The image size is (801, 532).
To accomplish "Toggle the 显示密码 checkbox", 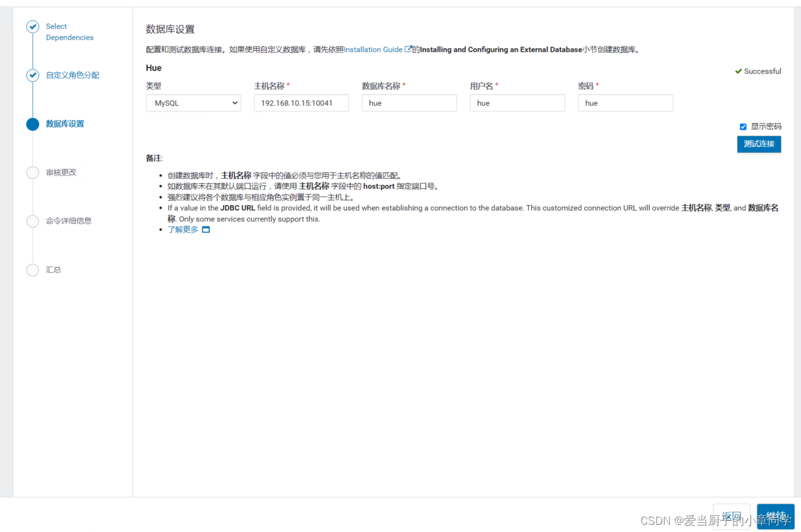I will (743, 127).
